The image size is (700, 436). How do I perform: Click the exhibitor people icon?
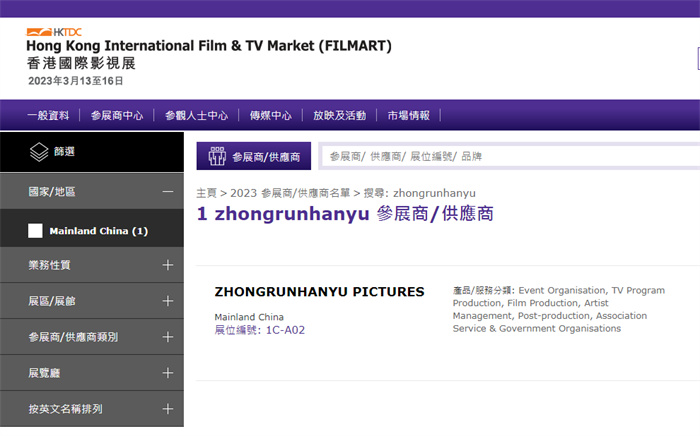[x=217, y=156]
